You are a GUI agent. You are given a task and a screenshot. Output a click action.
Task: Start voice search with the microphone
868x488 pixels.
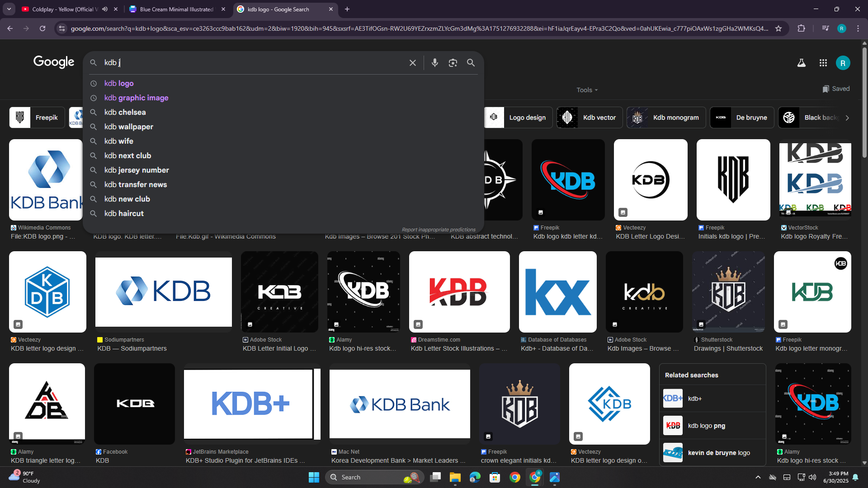point(434,63)
